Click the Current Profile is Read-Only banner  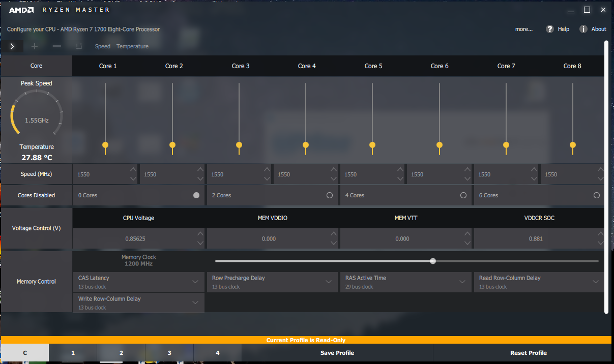[306, 340]
